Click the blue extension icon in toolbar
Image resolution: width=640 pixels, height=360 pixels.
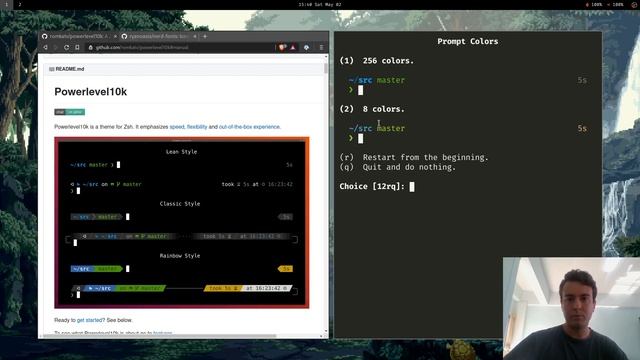point(307,47)
